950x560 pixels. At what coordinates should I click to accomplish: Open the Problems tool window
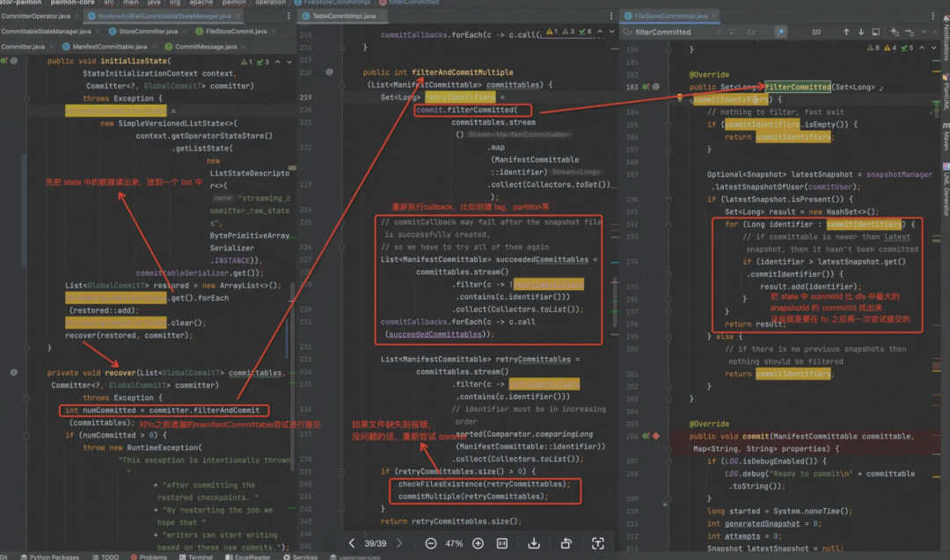[152, 556]
